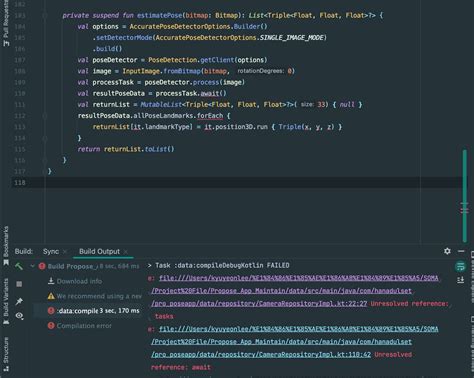
Task: Pin the Build tab with the pin icon
Action: click(19, 301)
